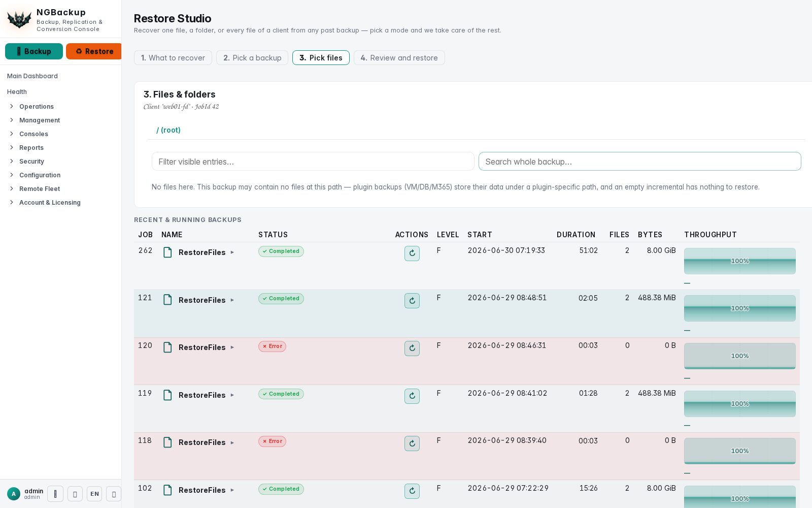The image size is (812, 508).
Task: Open step 4 Review and restore
Action: pos(399,58)
